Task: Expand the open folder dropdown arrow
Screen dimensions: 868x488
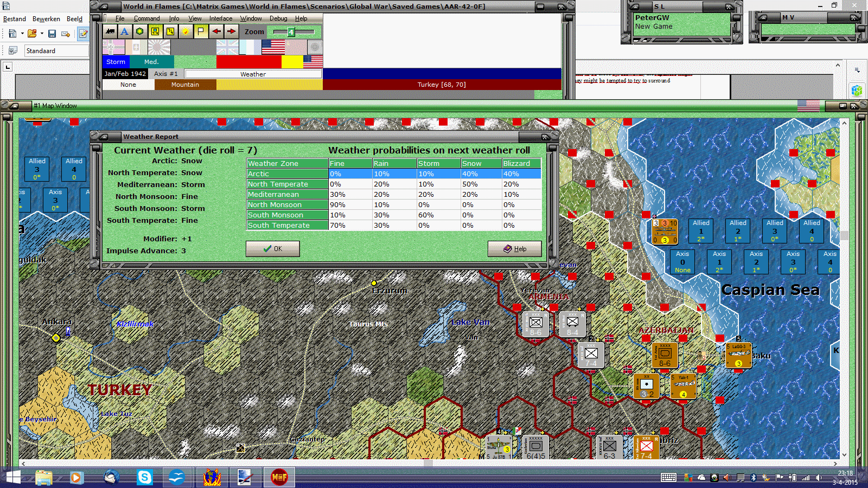Action: (x=42, y=34)
